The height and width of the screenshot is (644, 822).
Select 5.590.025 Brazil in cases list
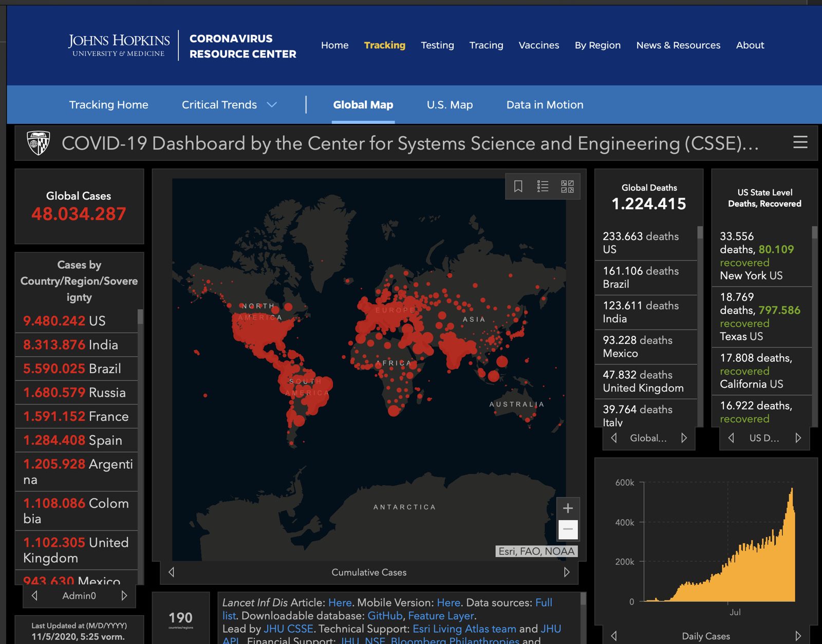(77, 369)
